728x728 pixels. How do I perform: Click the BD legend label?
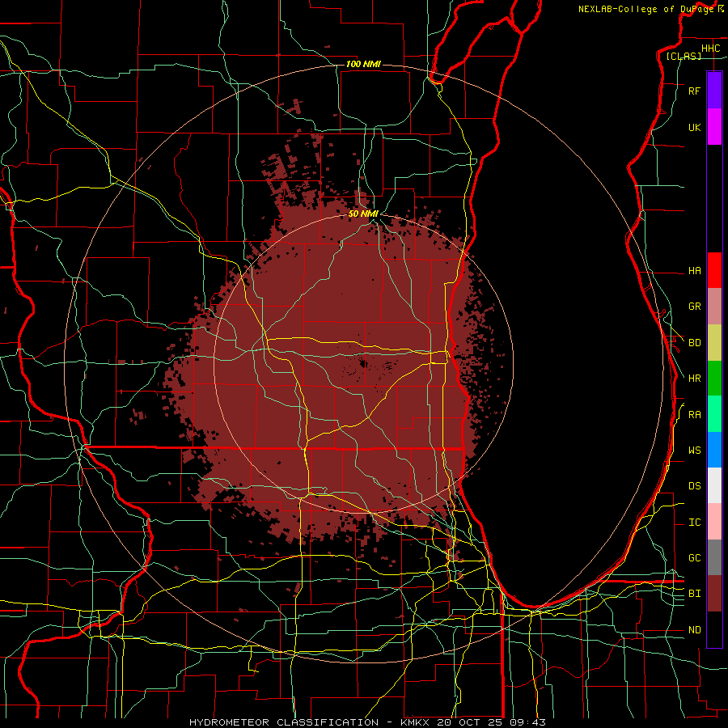tap(694, 343)
